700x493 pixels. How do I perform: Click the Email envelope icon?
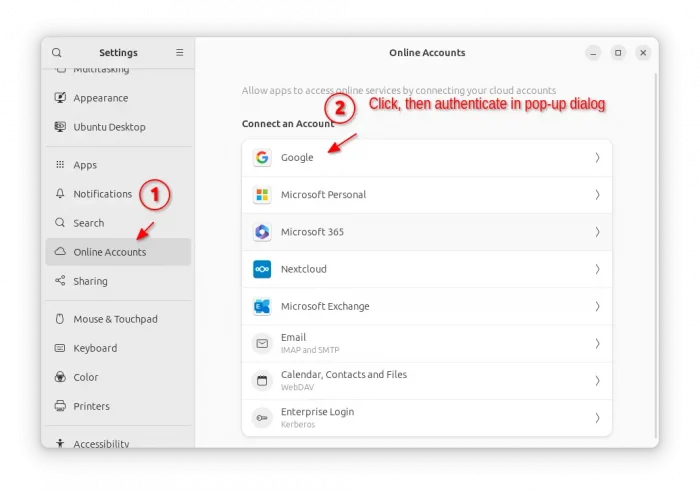point(262,343)
